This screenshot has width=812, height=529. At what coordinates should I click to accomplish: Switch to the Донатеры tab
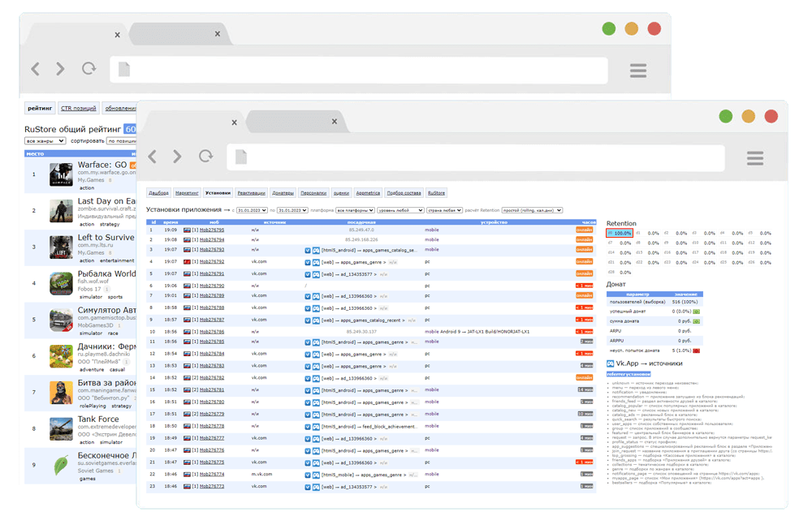click(x=283, y=193)
